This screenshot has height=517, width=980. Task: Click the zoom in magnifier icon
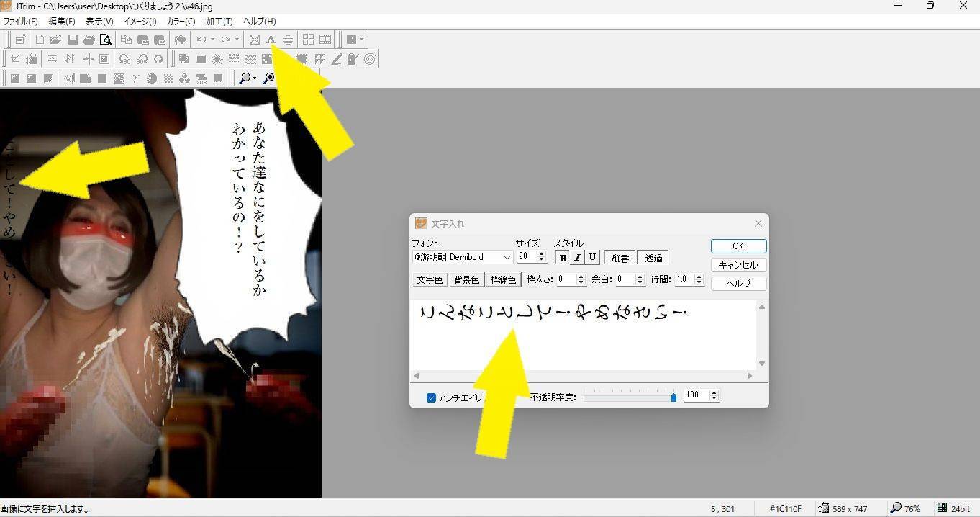point(268,78)
